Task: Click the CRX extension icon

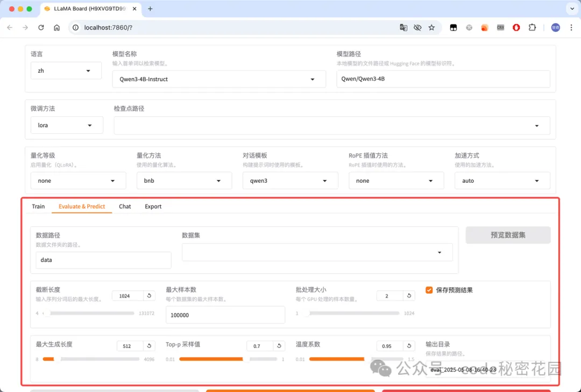Action: 500,27
